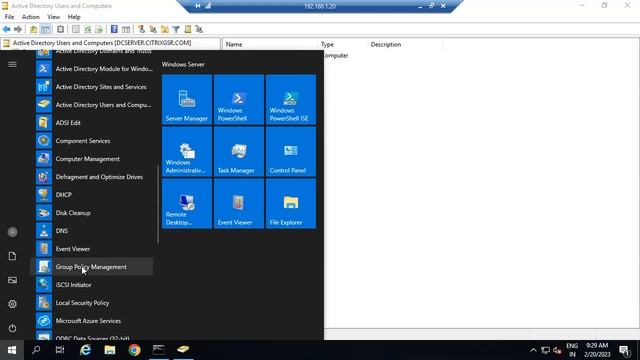Open the Action Center notifications icon

(624, 350)
